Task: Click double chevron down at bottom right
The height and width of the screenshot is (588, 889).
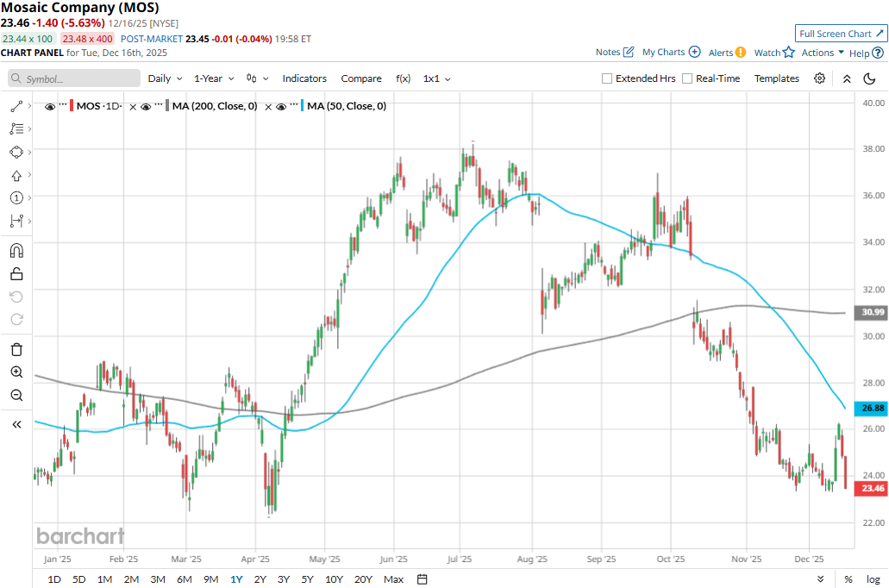Action: 820,579
